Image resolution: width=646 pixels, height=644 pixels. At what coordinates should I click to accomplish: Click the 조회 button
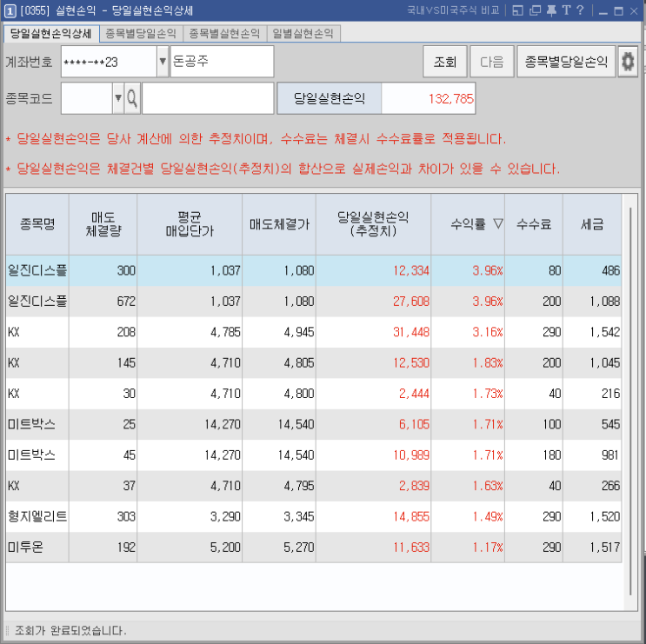[x=445, y=62]
